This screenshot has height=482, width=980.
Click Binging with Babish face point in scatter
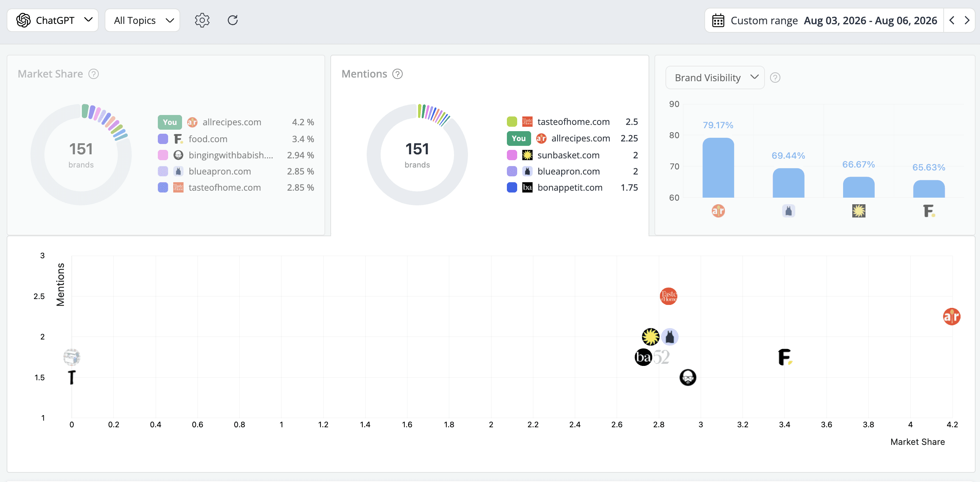(x=688, y=377)
